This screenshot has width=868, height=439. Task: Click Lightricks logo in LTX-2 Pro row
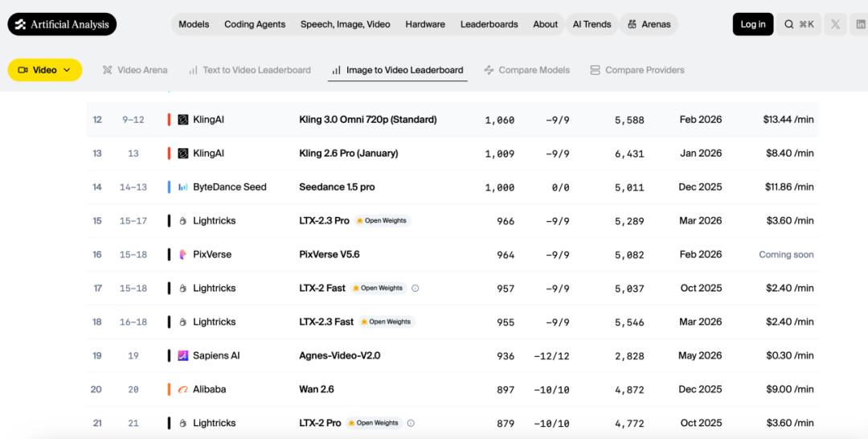183,423
